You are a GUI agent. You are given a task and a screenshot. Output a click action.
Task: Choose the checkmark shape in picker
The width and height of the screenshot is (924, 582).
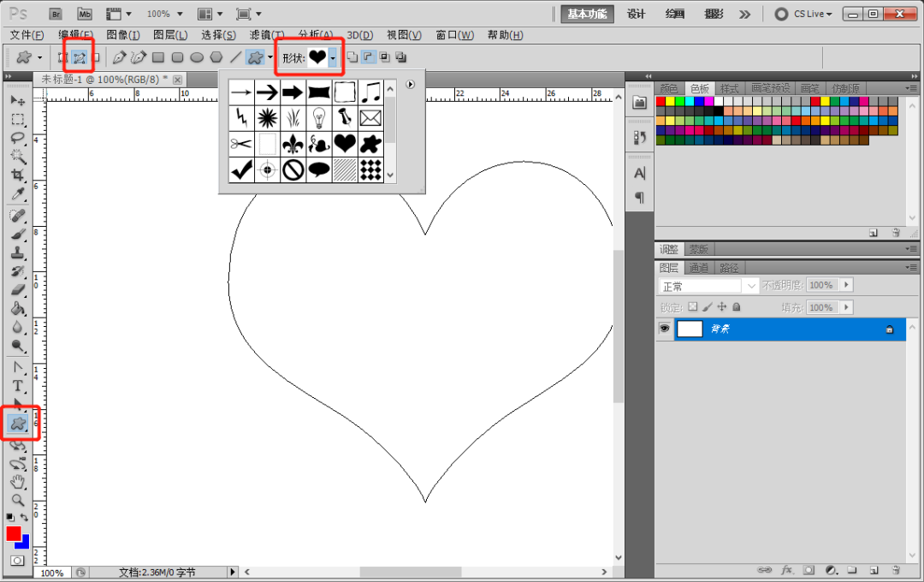pyautogui.click(x=241, y=169)
